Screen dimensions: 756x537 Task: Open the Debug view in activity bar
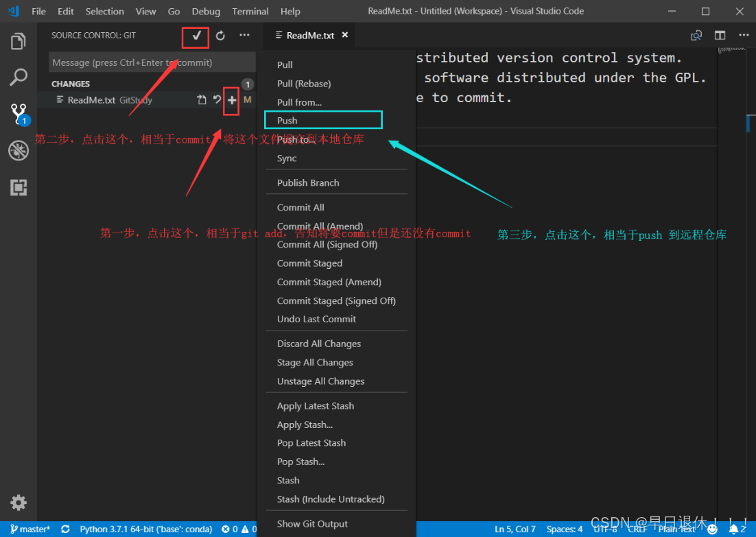point(19,150)
